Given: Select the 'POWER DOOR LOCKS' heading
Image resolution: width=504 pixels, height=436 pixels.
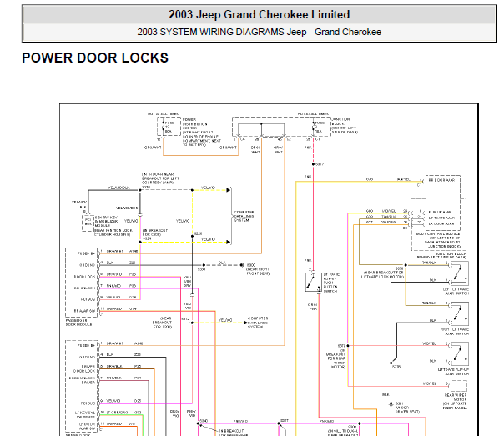Looking at the screenshot, I should pos(95,58).
